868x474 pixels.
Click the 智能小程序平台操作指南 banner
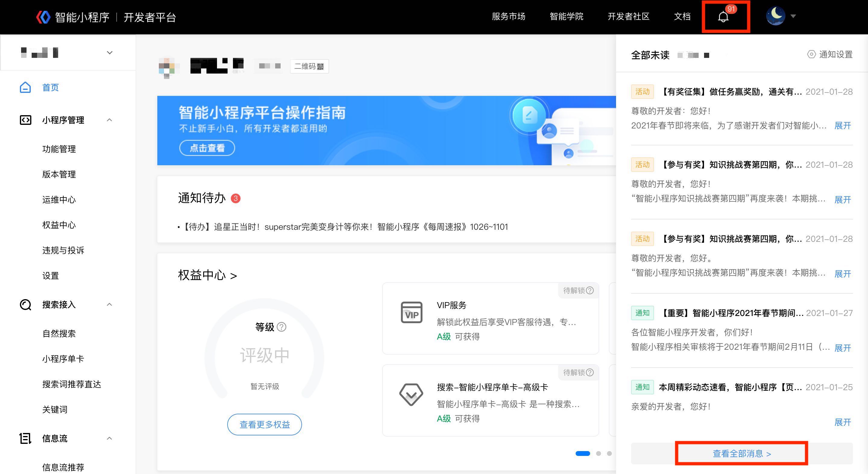point(386,131)
